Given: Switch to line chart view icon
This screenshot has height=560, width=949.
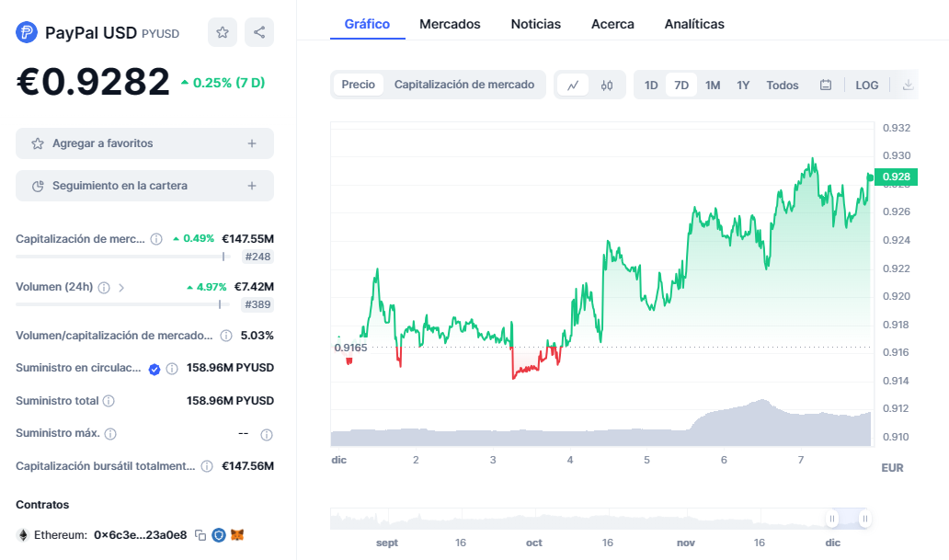Looking at the screenshot, I should (x=573, y=85).
